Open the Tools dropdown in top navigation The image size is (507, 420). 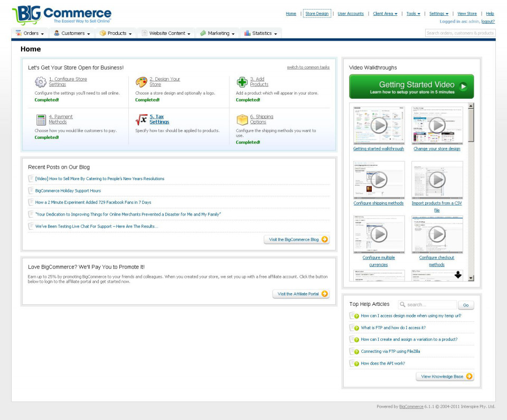[413, 14]
